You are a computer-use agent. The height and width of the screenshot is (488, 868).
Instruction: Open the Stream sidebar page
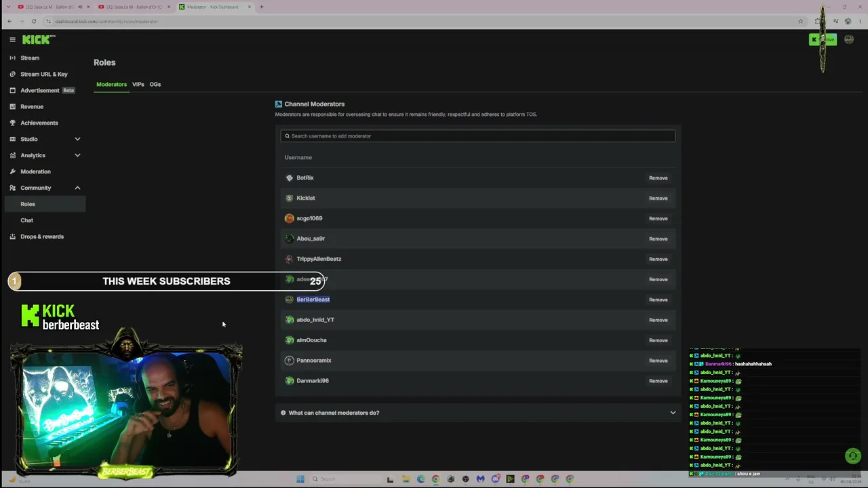tap(30, 58)
